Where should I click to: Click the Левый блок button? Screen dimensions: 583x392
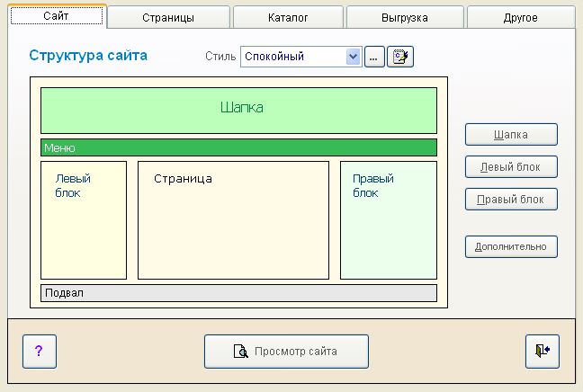tap(511, 167)
